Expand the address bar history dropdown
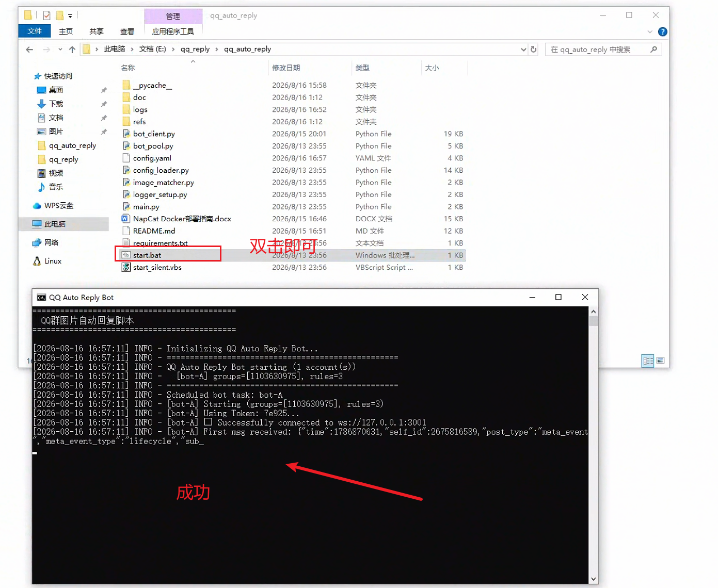The height and width of the screenshot is (588, 718). click(523, 50)
